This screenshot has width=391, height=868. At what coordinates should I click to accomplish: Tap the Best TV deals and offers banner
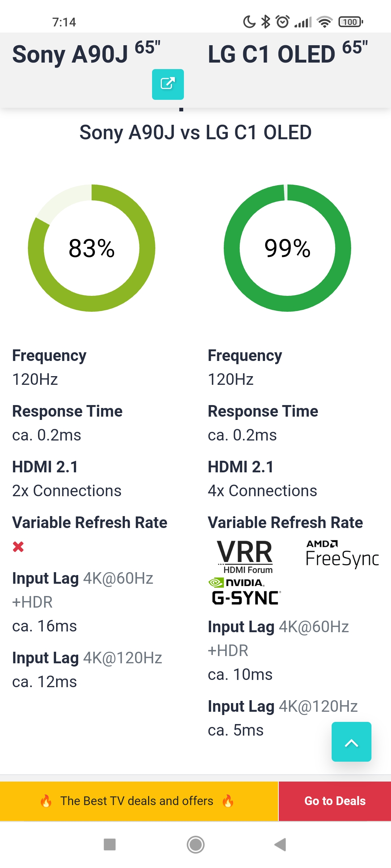point(138,801)
